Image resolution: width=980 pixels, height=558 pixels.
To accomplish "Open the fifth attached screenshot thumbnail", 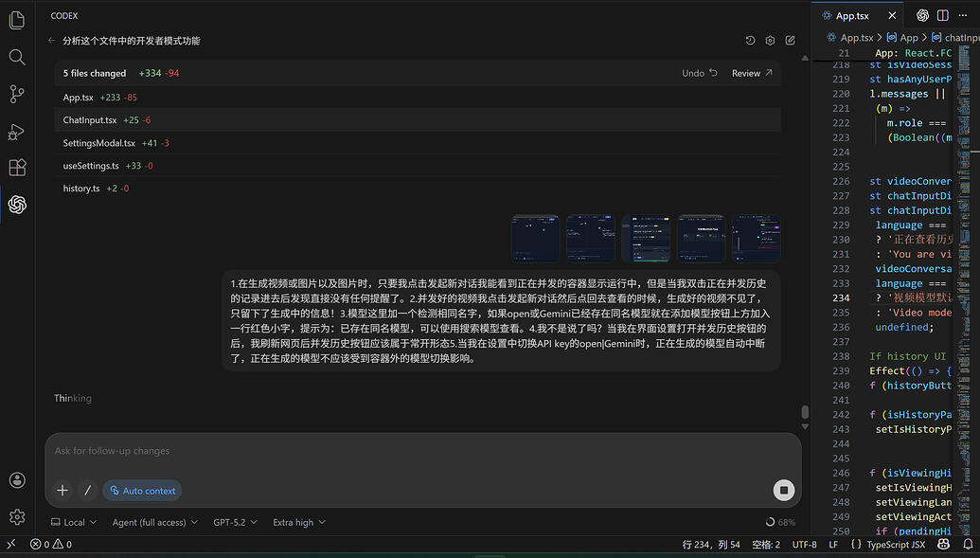I will coord(757,239).
